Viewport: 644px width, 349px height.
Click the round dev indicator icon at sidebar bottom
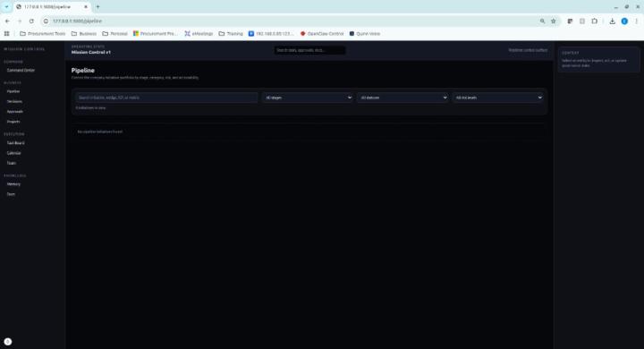coord(8,342)
